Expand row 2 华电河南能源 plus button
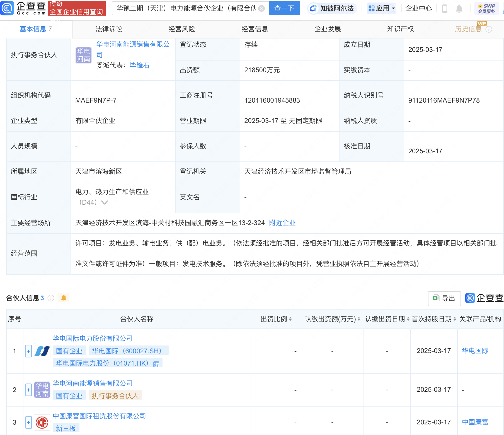The image size is (504, 435). (x=28, y=390)
